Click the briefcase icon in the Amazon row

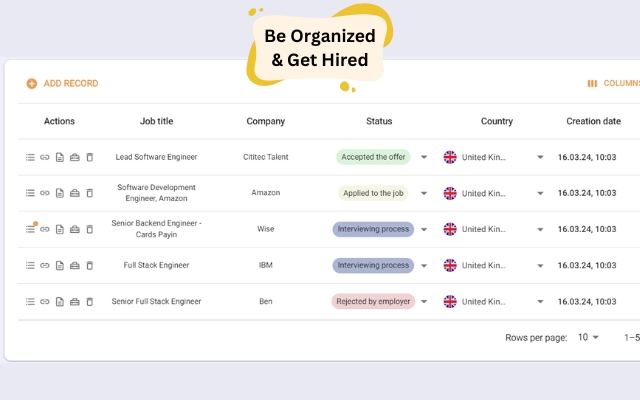click(75, 193)
